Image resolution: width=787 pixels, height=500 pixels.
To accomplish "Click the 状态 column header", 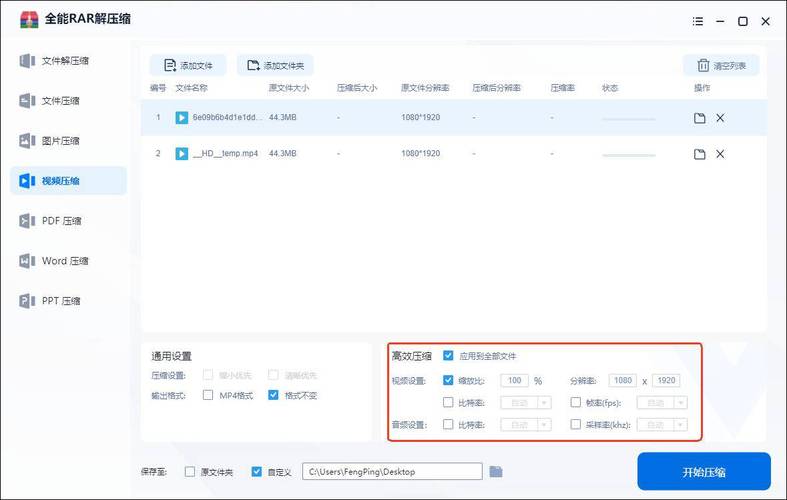I will point(610,88).
